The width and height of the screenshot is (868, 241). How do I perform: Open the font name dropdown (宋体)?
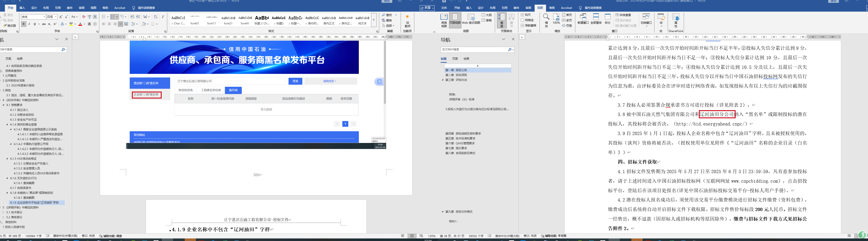[x=44, y=17]
